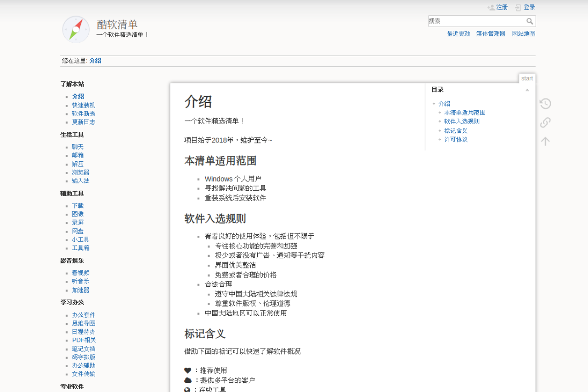
Task: Click the search magnifier icon
Action: [530, 21]
